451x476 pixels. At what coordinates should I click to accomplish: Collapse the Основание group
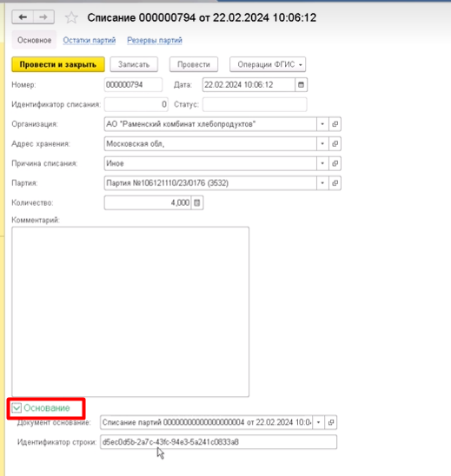17,408
